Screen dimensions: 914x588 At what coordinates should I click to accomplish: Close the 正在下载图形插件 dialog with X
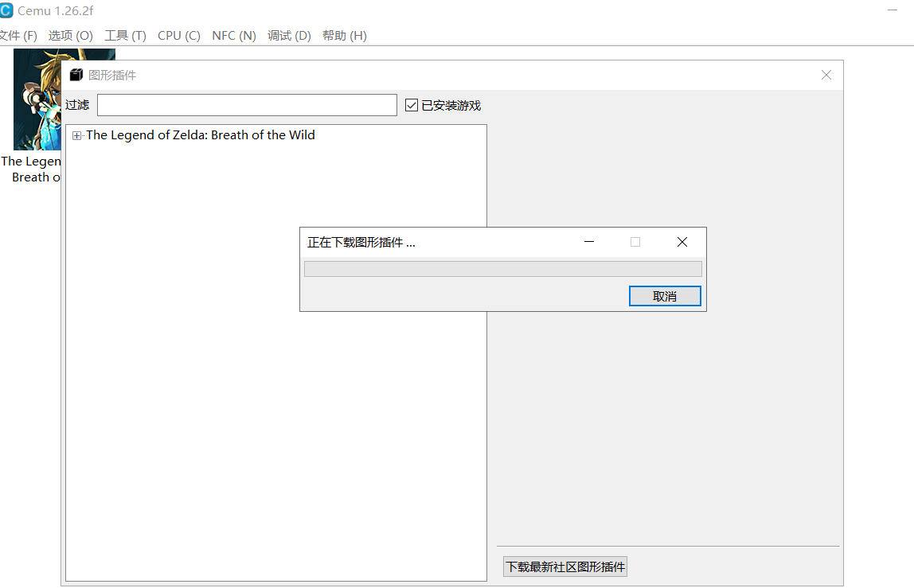[x=682, y=242]
